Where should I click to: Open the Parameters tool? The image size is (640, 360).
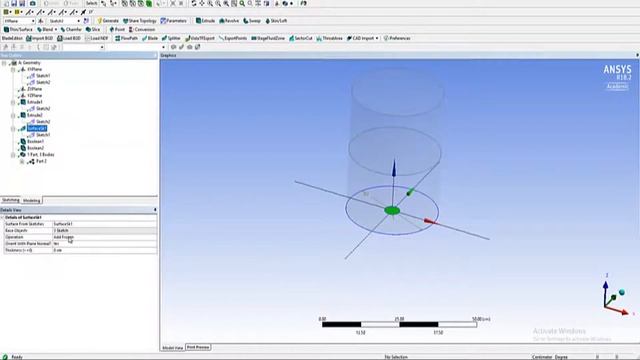[173, 21]
